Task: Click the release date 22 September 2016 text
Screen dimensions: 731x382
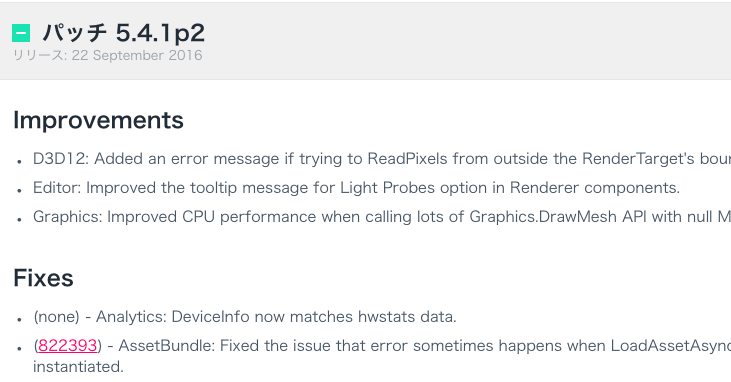Action: [x=137, y=55]
